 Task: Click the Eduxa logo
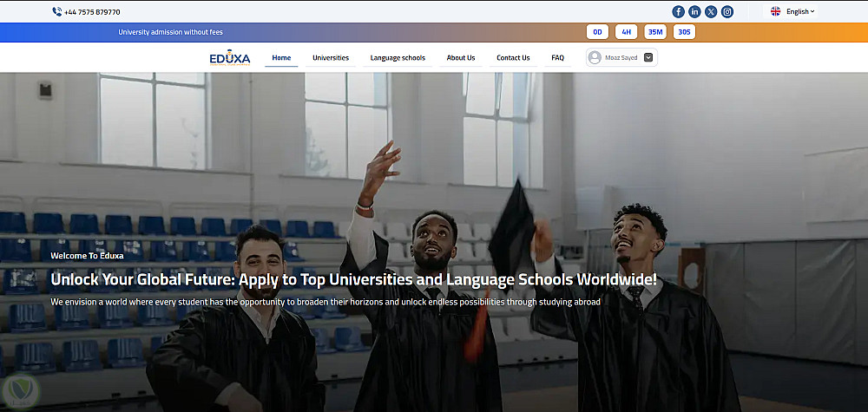coord(230,57)
